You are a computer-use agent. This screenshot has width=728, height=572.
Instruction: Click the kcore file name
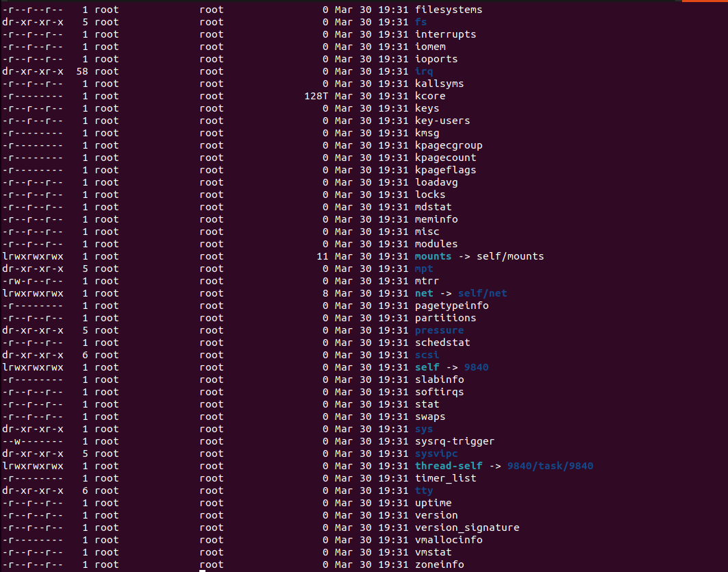click(x=430, y=96)
